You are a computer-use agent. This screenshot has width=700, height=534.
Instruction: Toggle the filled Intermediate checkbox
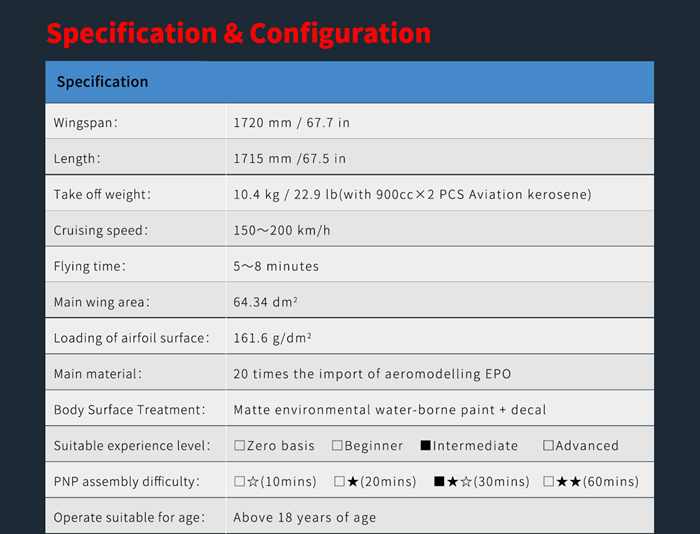(x=426, y=446)
